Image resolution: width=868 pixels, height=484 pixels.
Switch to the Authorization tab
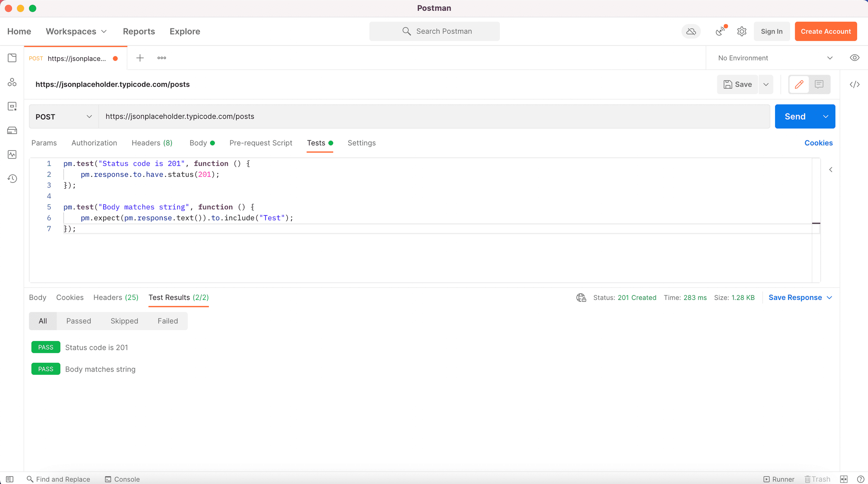click(94, 143)
